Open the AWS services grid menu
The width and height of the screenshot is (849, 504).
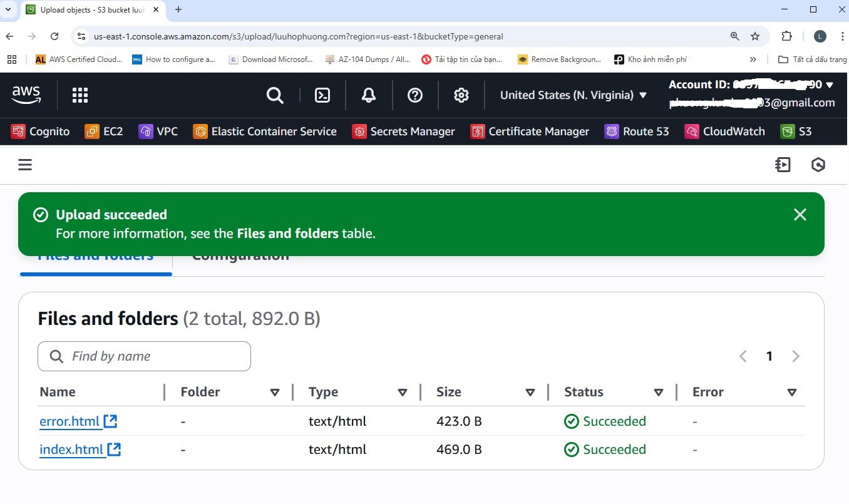pos(80,95)
